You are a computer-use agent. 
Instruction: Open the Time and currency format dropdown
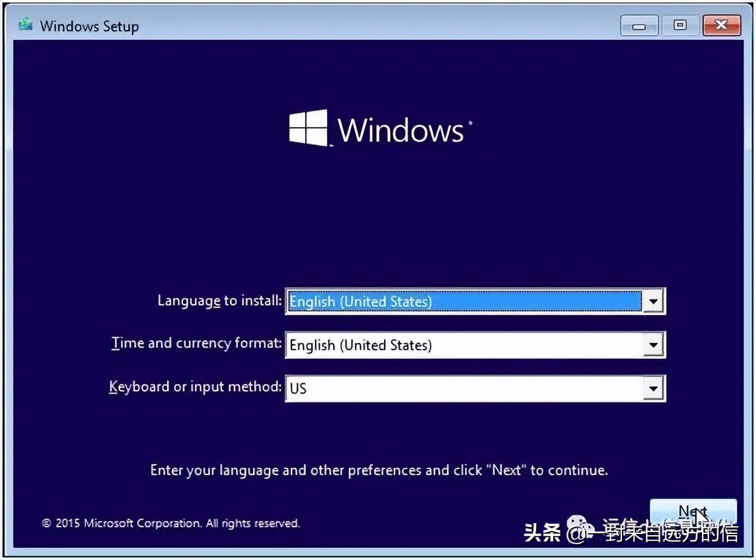[654, 345]
